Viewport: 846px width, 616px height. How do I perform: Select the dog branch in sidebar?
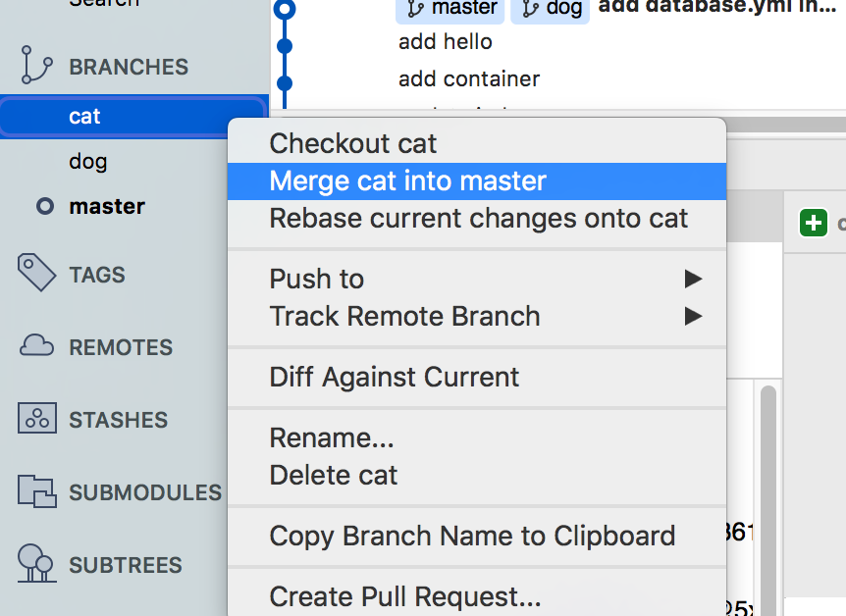[88, 161]
